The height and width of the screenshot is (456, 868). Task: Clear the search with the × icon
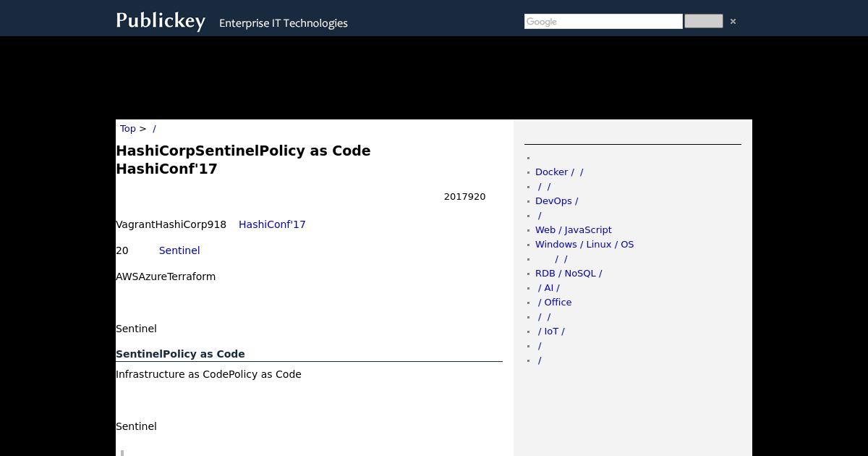coord(733,22)
